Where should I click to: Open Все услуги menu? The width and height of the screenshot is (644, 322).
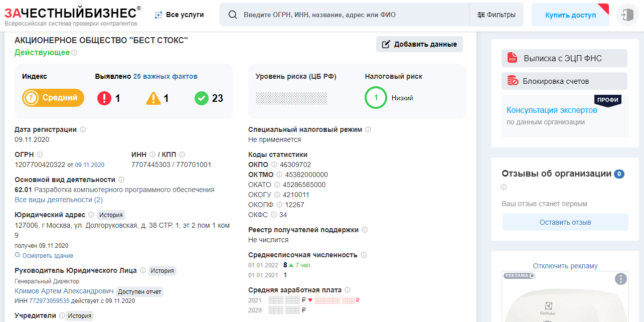click(x=179, y=15)
